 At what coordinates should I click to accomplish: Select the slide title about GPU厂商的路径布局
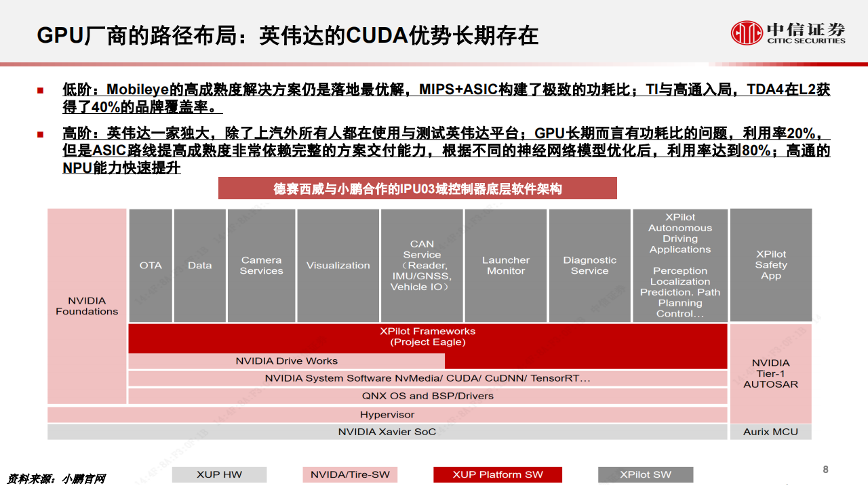(x=288, y=35)
